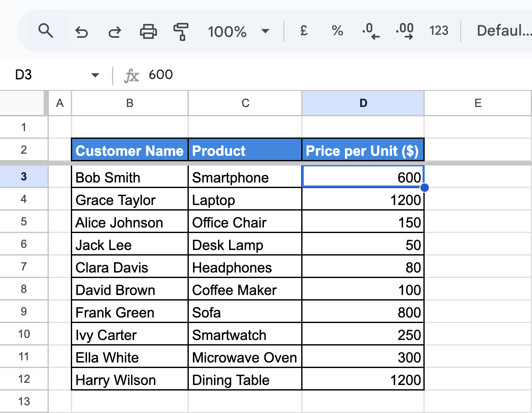Select the Alice Johnson cell

(x=130, y=222)
